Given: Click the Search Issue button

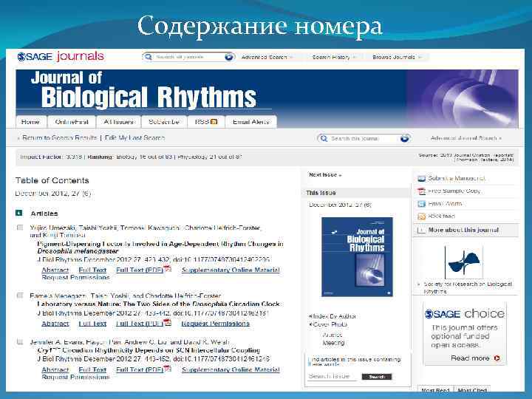Looking at the screenshot, I should click(x=377, y=377).
